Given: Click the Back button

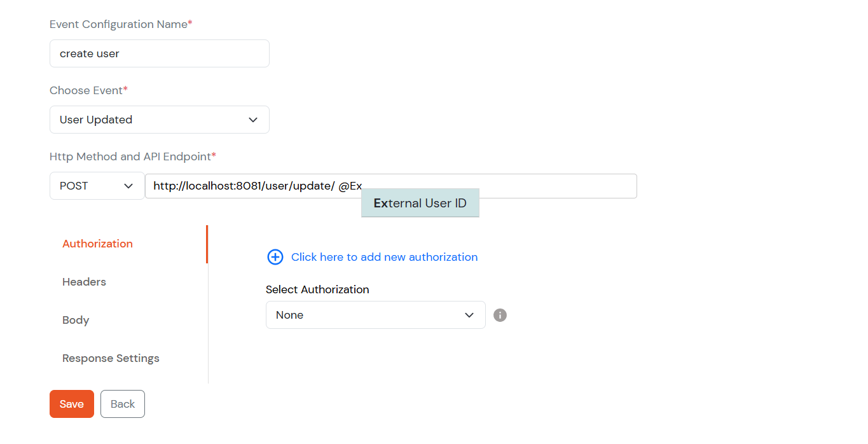Looking at the screenshot, I should (x=122, y=404).
